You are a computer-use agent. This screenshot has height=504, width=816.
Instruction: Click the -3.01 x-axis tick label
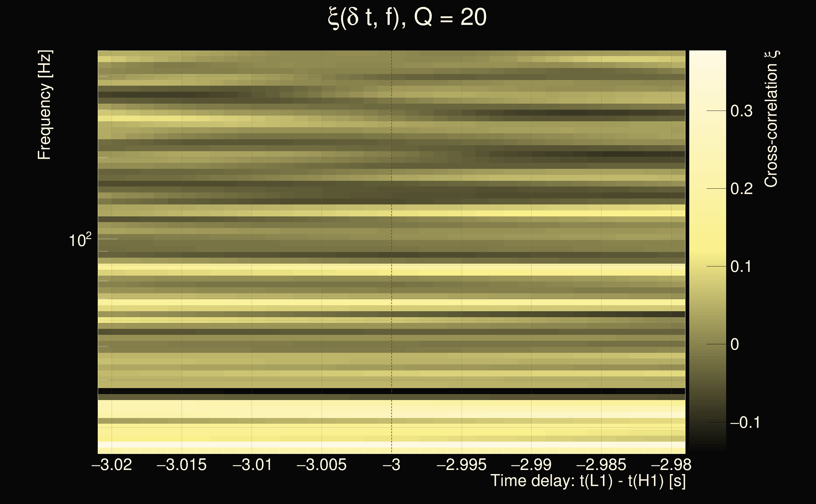(252, 465)
